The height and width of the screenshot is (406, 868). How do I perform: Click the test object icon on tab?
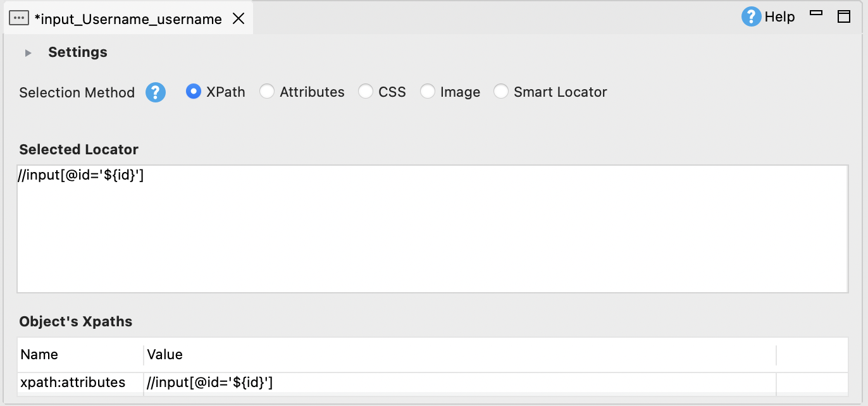[19, 19]
